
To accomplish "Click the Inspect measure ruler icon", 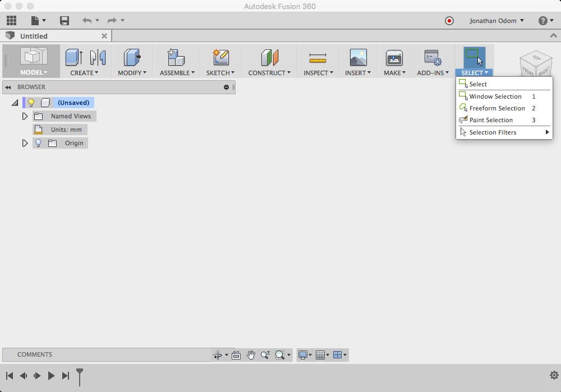I will pos(318,58).
